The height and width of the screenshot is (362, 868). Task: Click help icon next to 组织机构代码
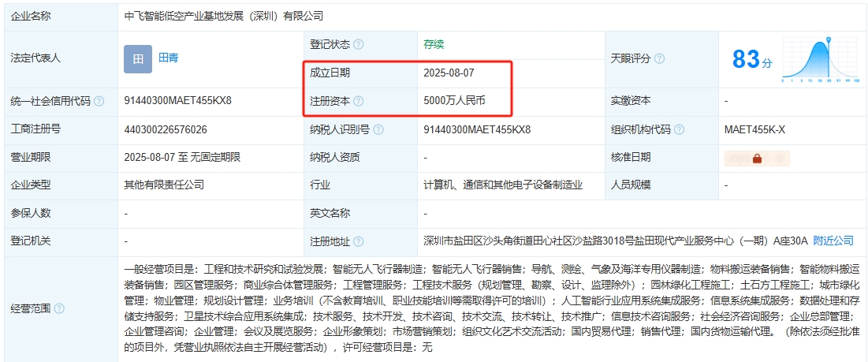pos(680,130)
